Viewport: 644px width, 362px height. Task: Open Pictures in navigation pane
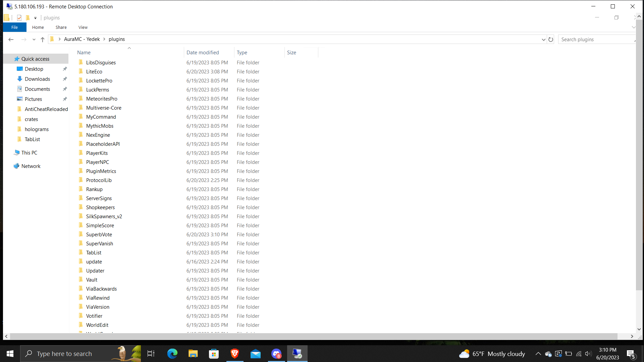click(33, 99)
